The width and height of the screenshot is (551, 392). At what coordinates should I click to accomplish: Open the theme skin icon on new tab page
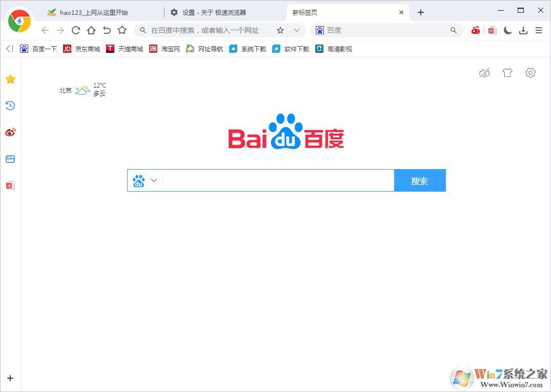click(x=507, y=73)
